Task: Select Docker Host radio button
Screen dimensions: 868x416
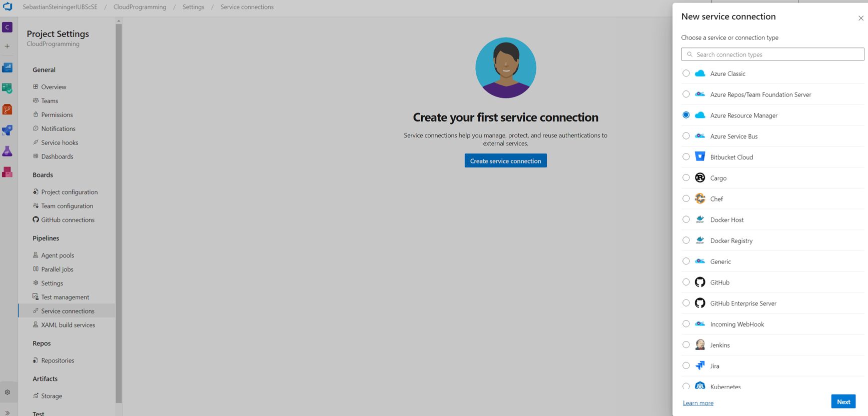Action: click(x=686, y=219)
